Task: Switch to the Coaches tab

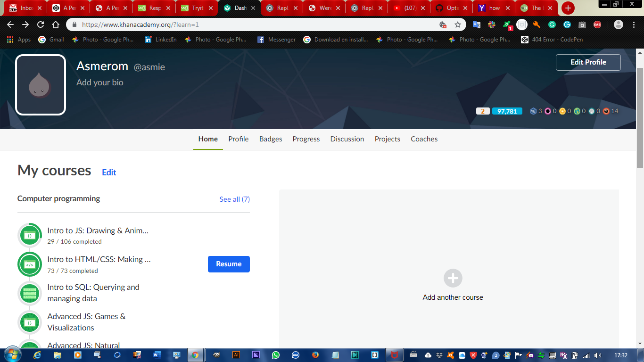Action: 424,139
